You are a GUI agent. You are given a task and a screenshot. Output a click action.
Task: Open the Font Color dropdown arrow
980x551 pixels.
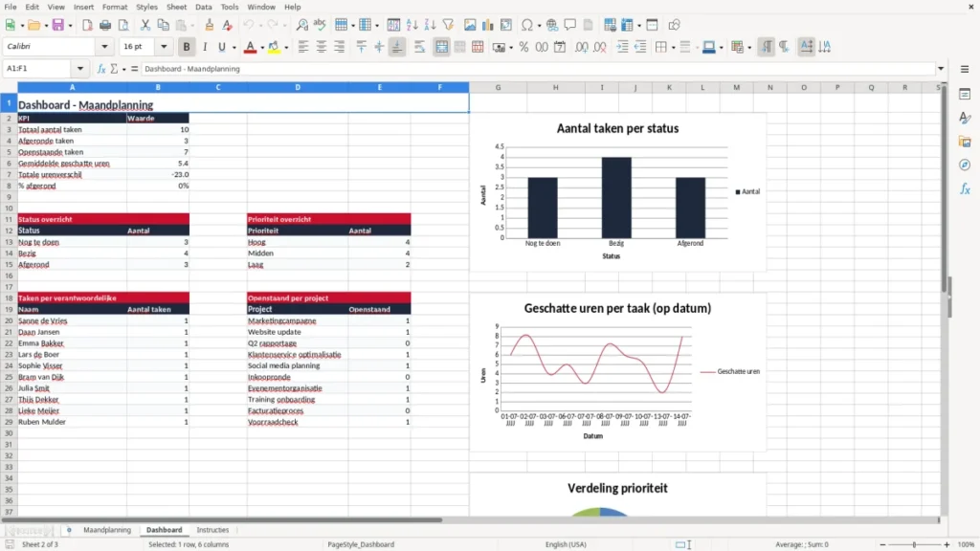click(x=262, y=48)
